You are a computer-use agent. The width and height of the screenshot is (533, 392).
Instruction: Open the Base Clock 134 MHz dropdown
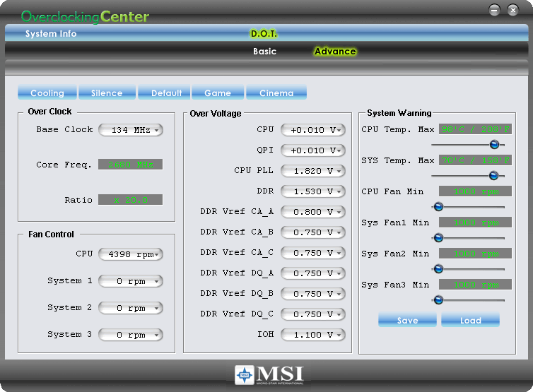tap(131, 130)
